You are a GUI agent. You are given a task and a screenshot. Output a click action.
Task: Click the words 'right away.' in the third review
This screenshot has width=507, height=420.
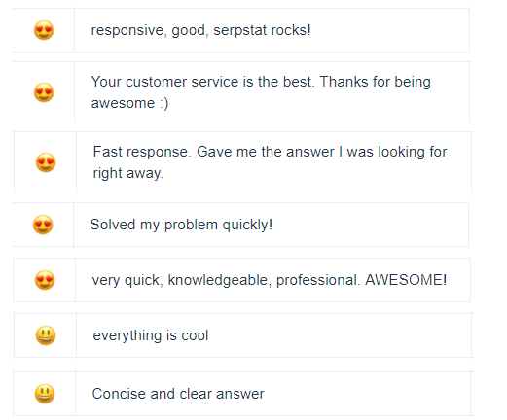(x=128, y=173)
